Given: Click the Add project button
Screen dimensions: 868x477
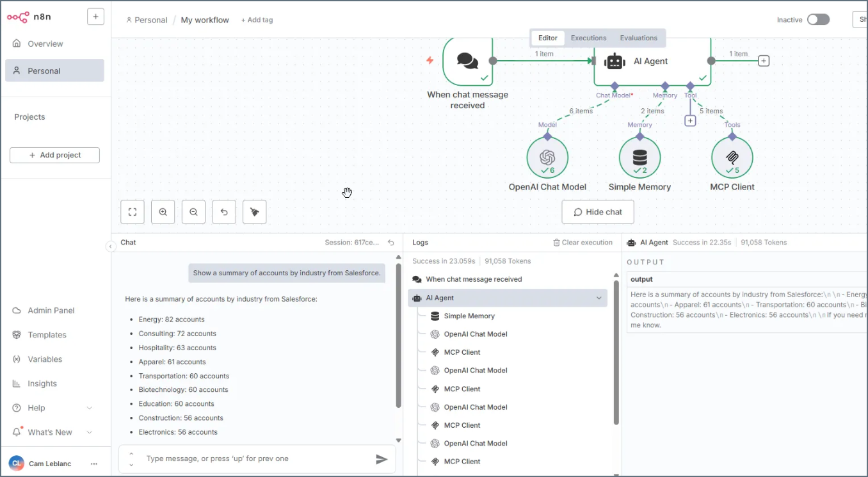Looking at the screenshot, I should point(54,155).
